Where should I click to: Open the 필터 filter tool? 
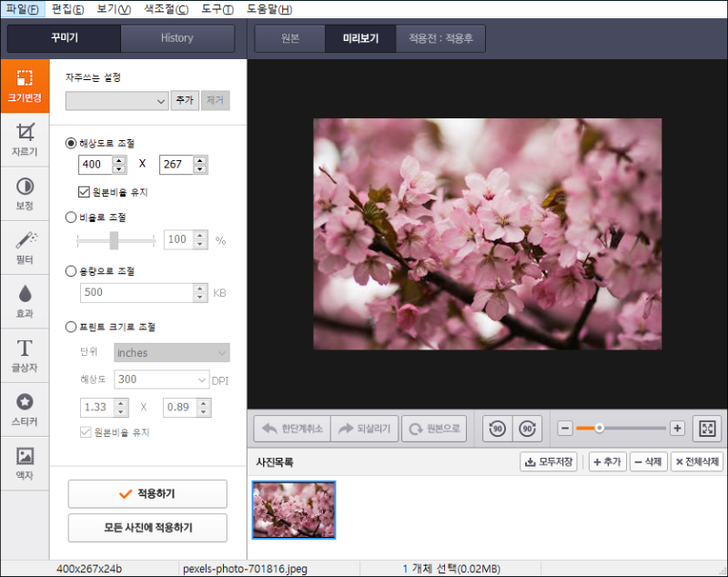pyautogui.click(x=25, y=248)
